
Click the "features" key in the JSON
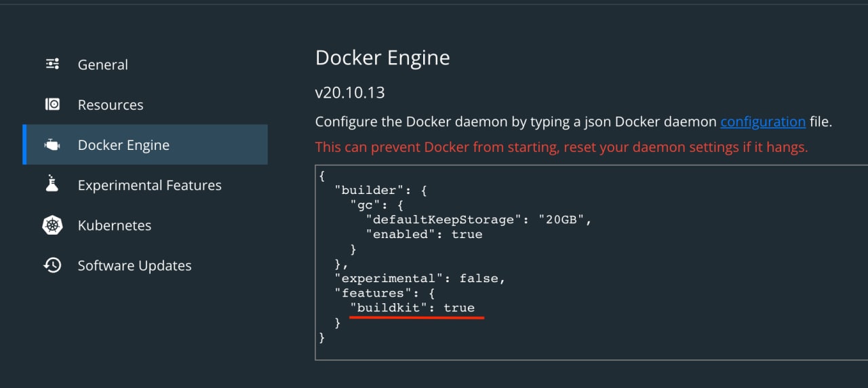click(368, 293)
